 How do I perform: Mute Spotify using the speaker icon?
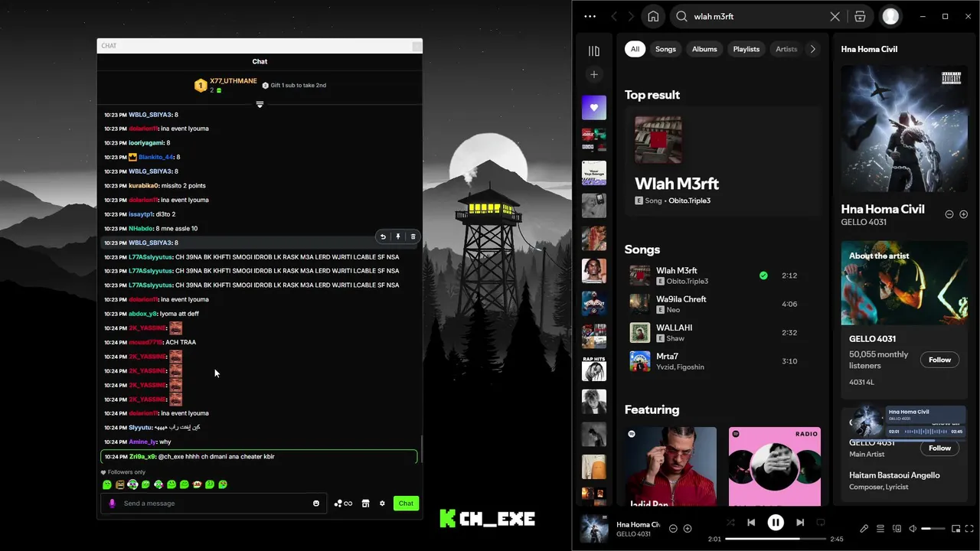point(913,529)
